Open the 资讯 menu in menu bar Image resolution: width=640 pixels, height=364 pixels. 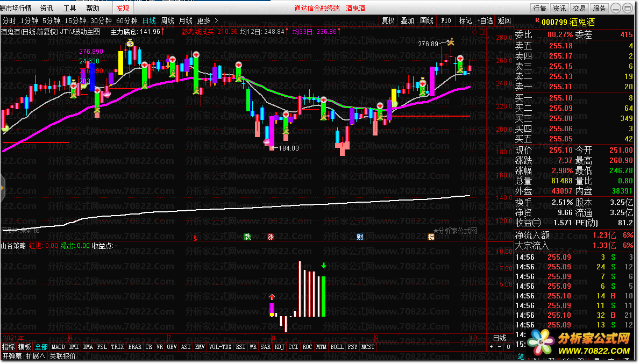[46, 8]
